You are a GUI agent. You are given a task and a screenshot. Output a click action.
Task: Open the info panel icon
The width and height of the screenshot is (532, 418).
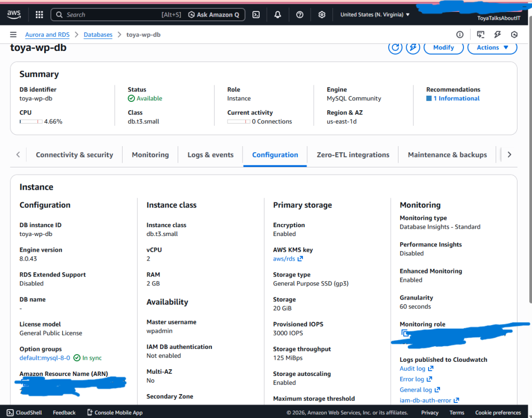tap(460, 35)
